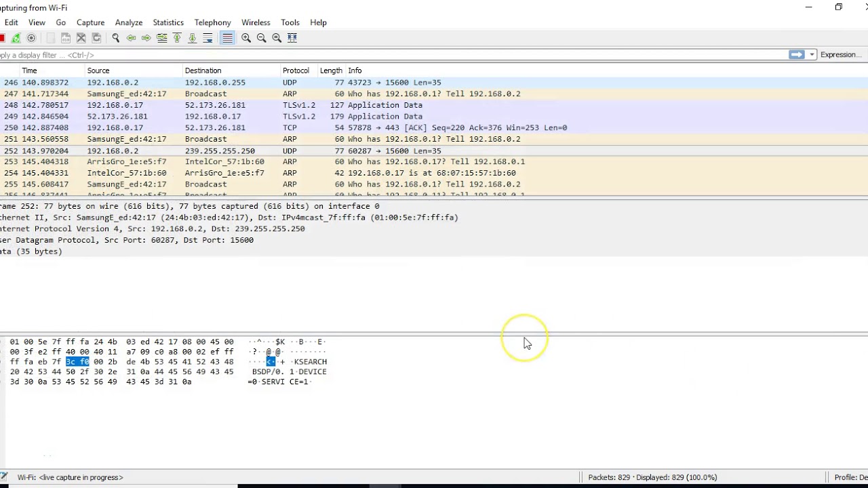The width and height of the screenshot is (868, 488).
Task: Sort by the Info column header
Action: 606,70
